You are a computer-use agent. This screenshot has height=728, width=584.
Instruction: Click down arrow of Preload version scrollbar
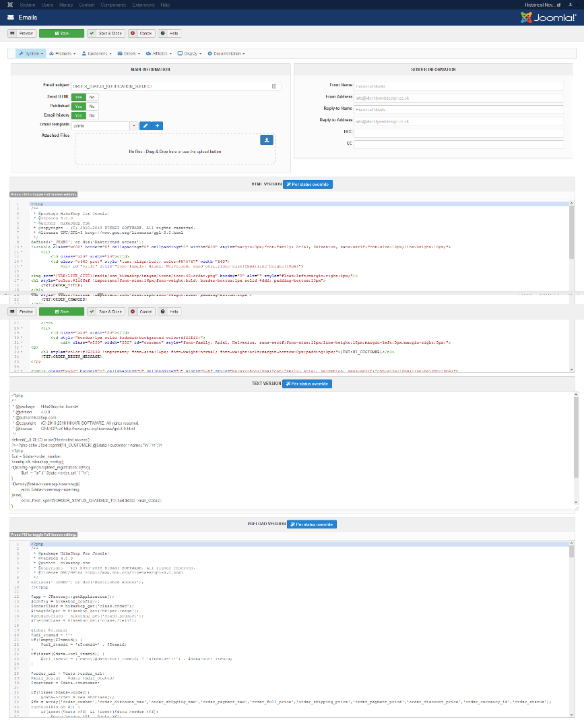(x=571, y=715)
